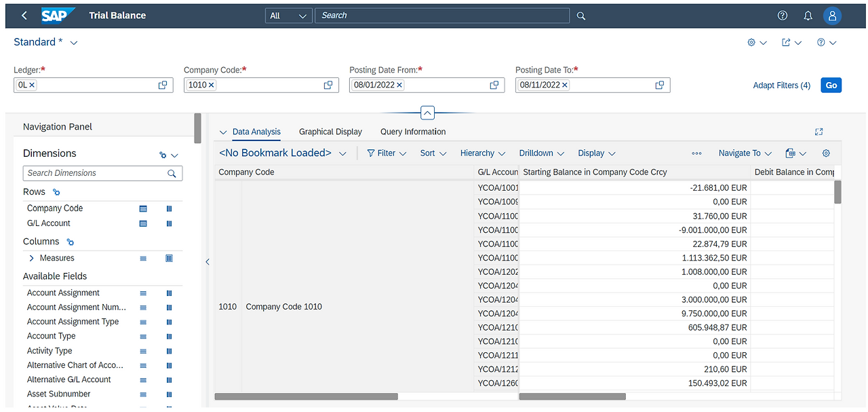Remove the 0L ledger token
The height and width of the screenshot is (412, 868).
(x=32, y=85)
